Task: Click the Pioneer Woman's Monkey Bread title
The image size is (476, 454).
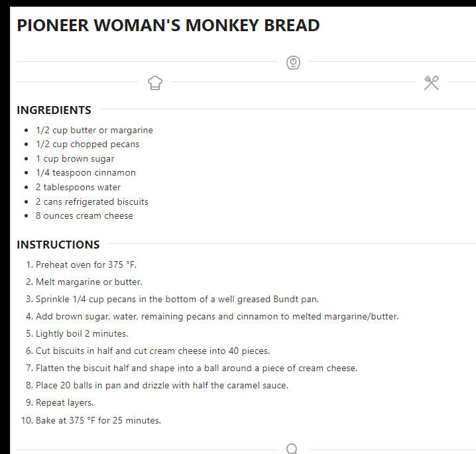Action: 168,25
